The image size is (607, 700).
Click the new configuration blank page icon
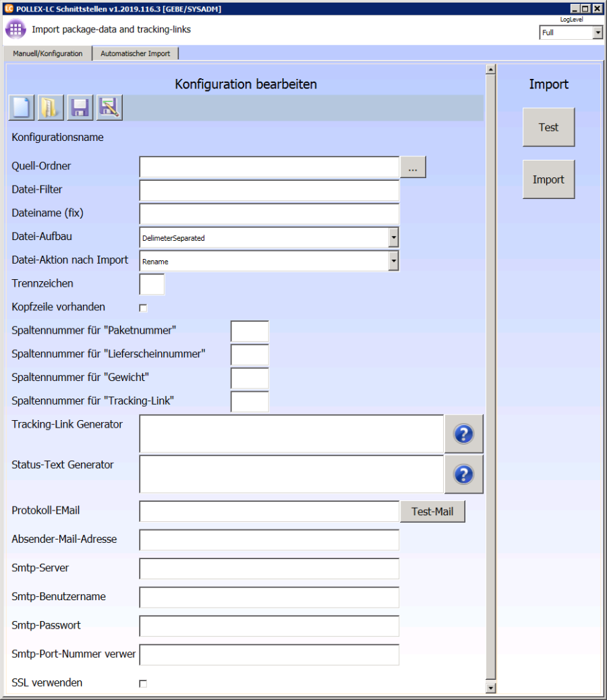22,108
